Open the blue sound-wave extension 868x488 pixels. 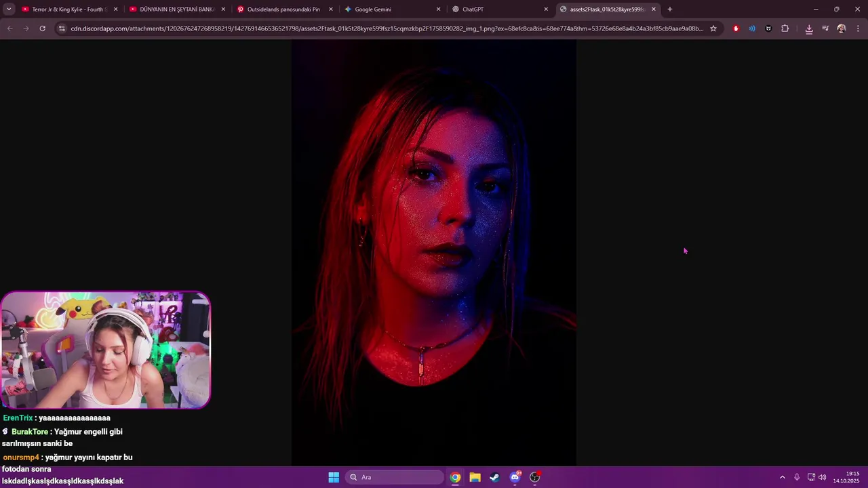(752, 28)
